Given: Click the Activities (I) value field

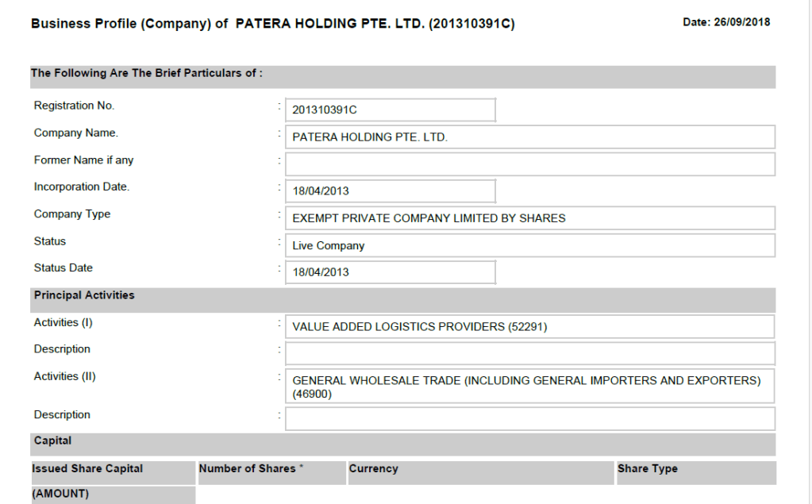Looking at the screenshot, I should pyautogui.click(x=529, y=326).
